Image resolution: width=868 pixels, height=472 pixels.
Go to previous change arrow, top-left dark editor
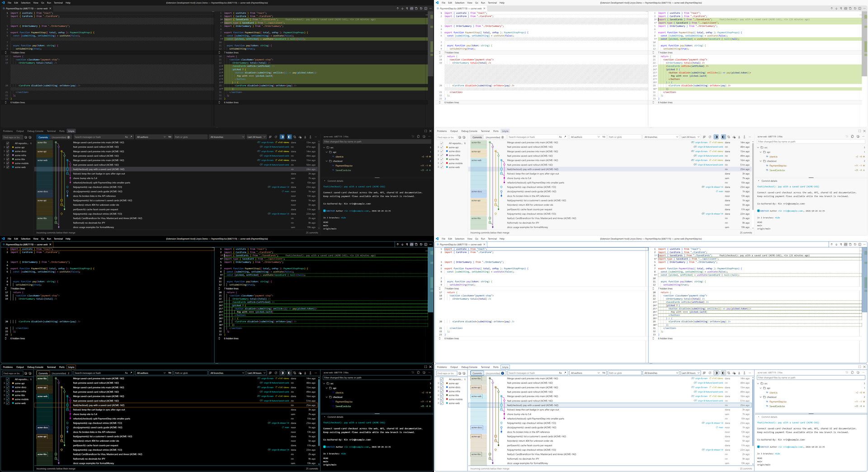tap(397, 8)
